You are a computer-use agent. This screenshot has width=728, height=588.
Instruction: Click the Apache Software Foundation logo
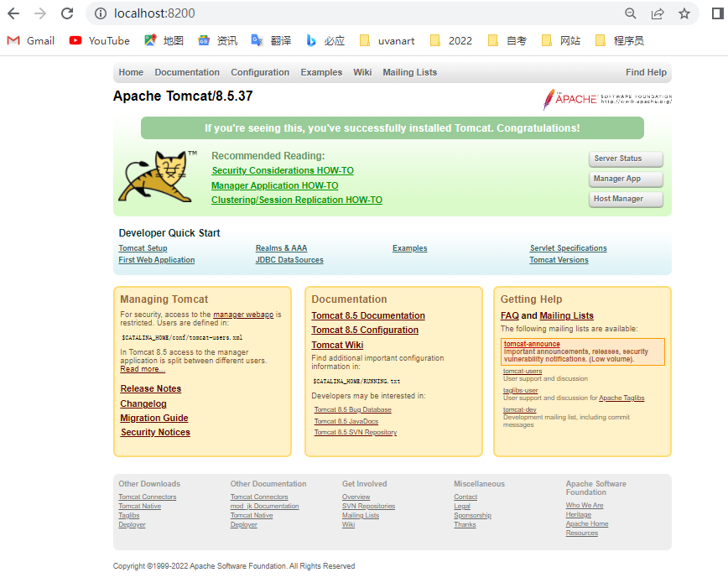point(607,99)
